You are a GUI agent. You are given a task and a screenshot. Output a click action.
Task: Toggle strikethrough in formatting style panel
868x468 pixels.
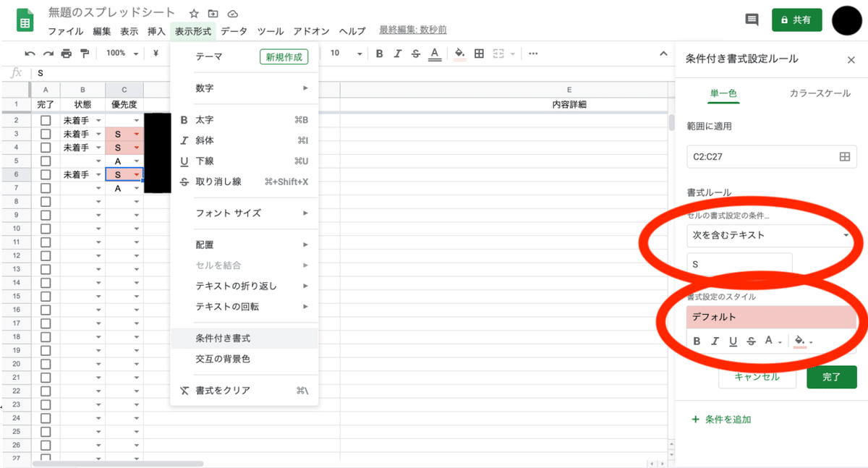pos(752,341)
